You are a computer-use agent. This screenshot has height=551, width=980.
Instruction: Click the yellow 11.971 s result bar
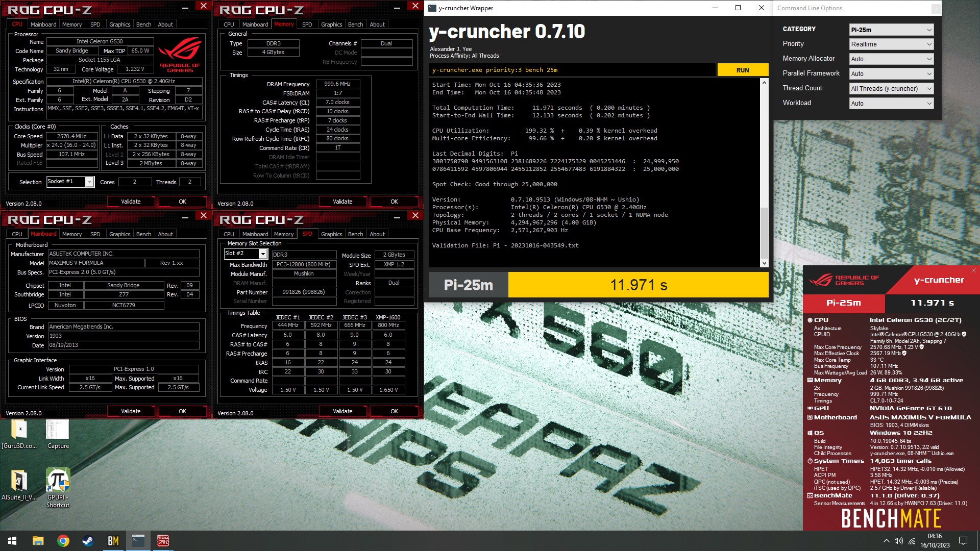pos(639,285)
